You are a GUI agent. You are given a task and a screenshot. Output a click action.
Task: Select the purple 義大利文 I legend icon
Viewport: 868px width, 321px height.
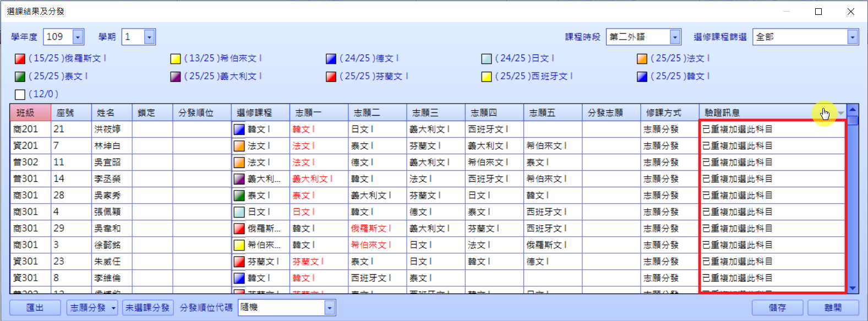[176, 77]
